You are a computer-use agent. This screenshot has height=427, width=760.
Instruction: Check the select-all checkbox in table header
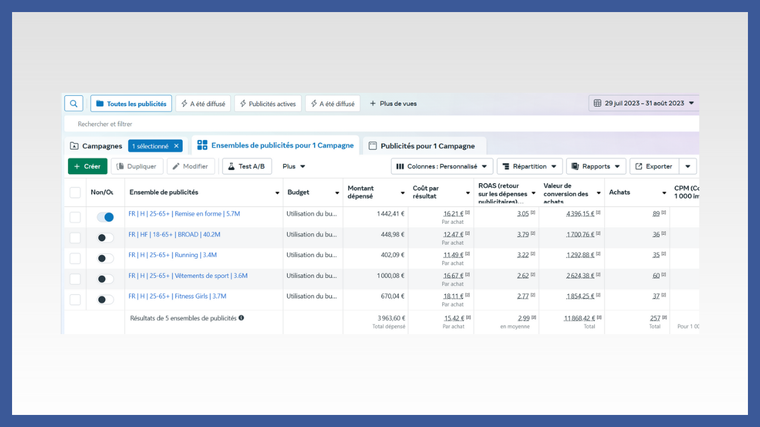coord(75,192)
